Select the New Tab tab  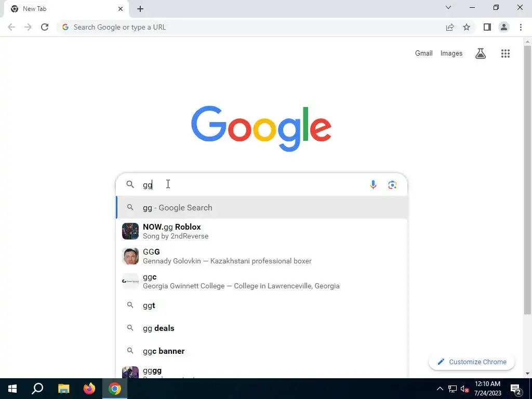pyautogui.click(x=66, y=9)
